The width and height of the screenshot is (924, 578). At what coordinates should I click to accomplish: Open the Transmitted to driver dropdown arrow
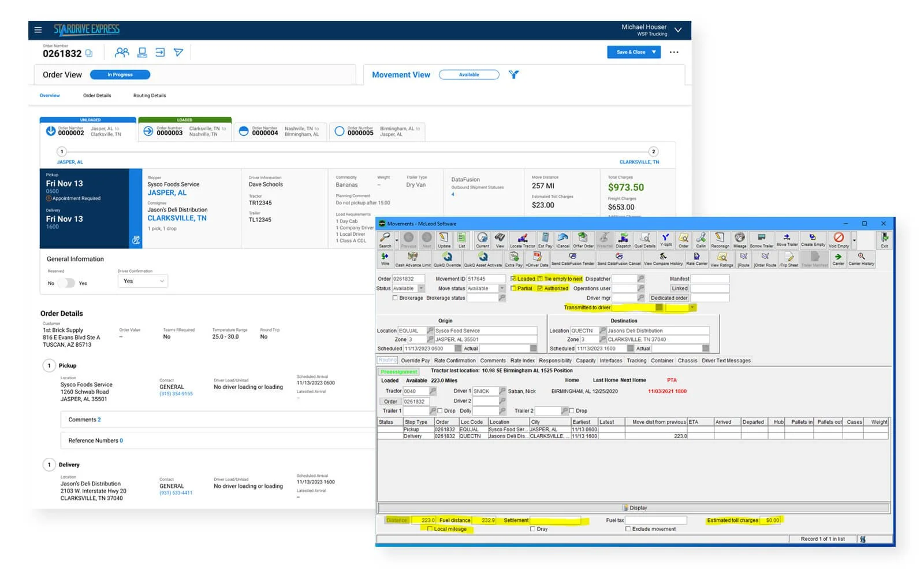click(692, 307)
